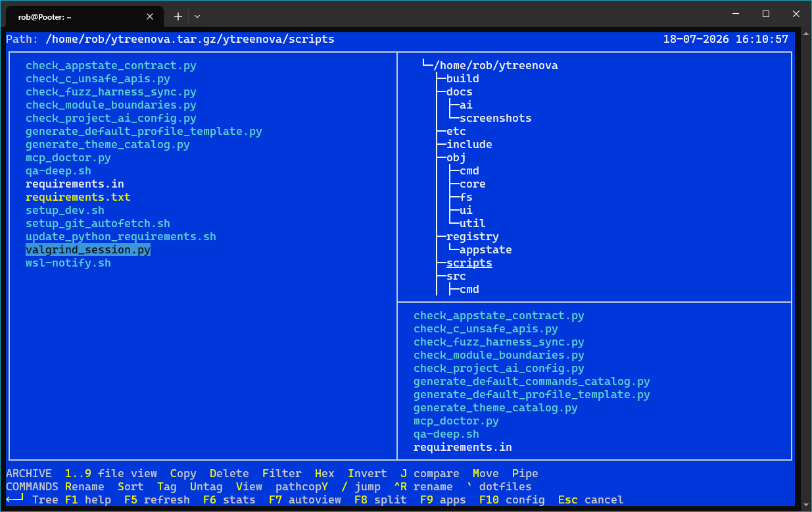Click the Esc cancel command
812x512 pixels.
click(591, 500)
